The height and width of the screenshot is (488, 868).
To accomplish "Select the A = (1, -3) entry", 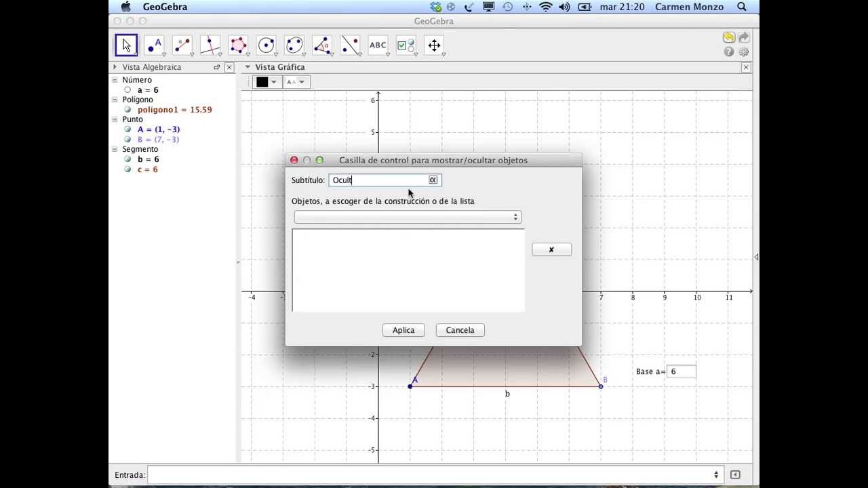I will (x=159, y=129).
